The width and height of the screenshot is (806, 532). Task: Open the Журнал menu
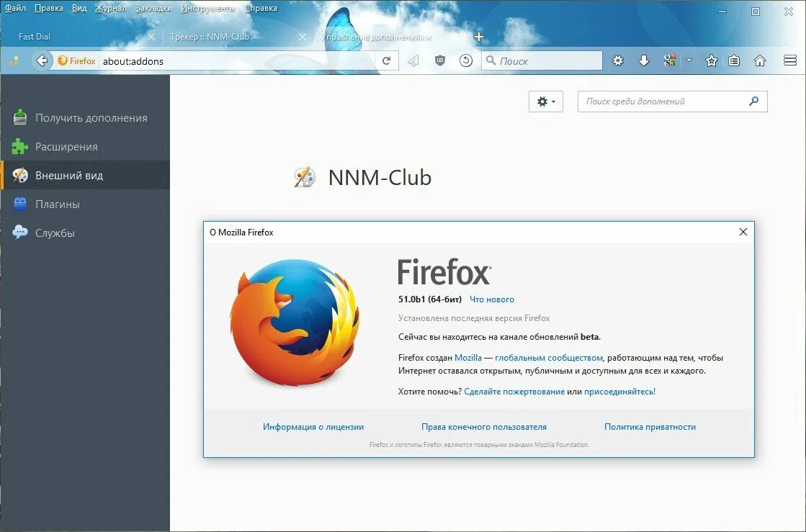(110, 8)
